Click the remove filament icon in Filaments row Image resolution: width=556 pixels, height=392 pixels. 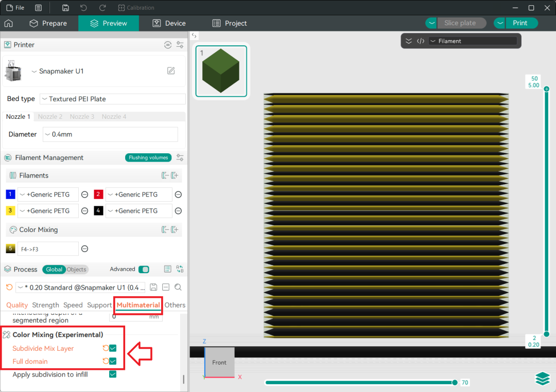(165, 175)
